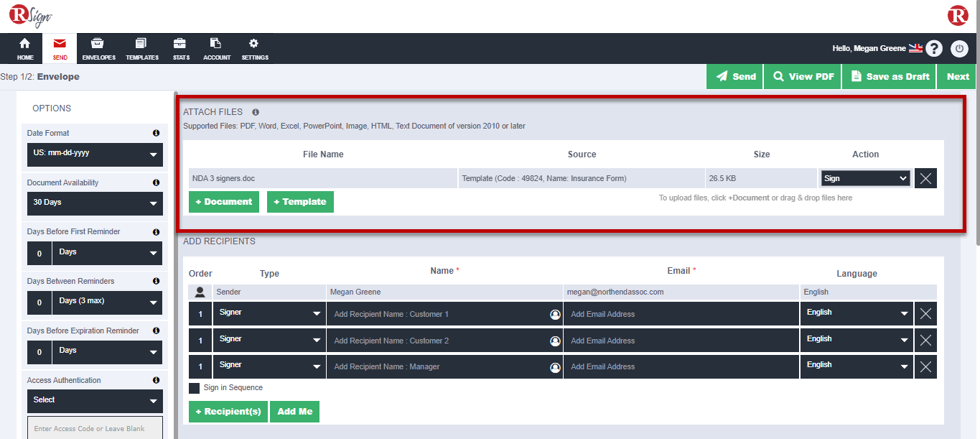The image size is (980, 439).
Task: Click the NDA 3 signers.doc file name
Action: (x=223, y=178)
